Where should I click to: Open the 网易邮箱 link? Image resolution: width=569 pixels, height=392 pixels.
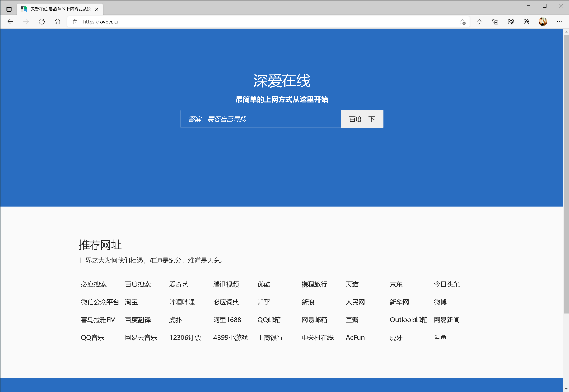314,319
